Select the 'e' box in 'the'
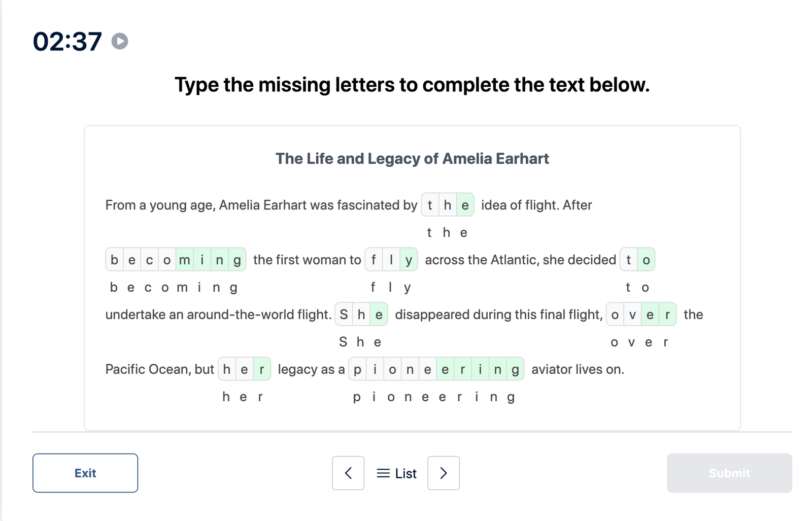 [x=465, y=205]
